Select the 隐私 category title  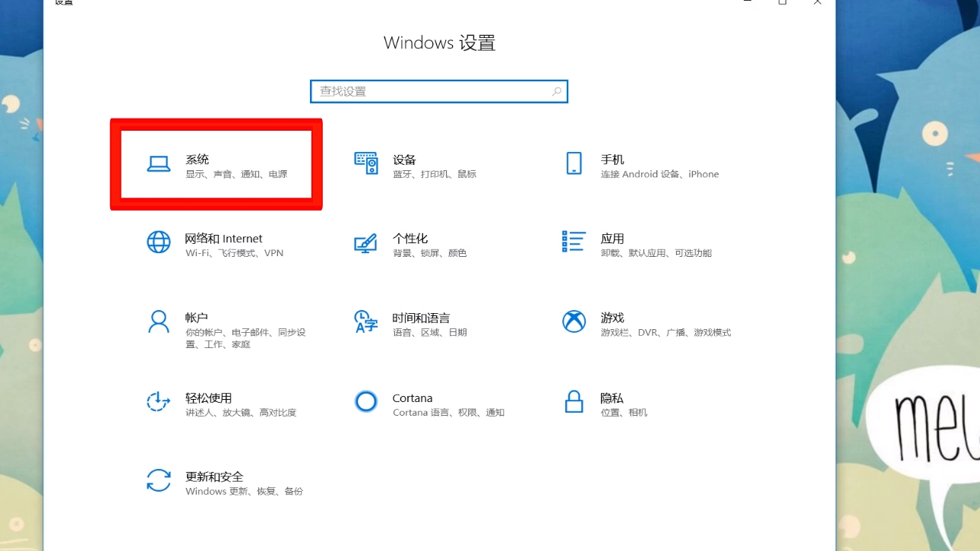pos(612,397)
